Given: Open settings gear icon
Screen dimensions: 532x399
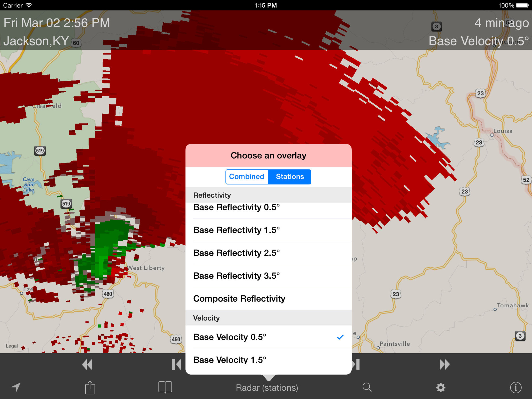Looking at the screenshot, I should tap(441, 388).
